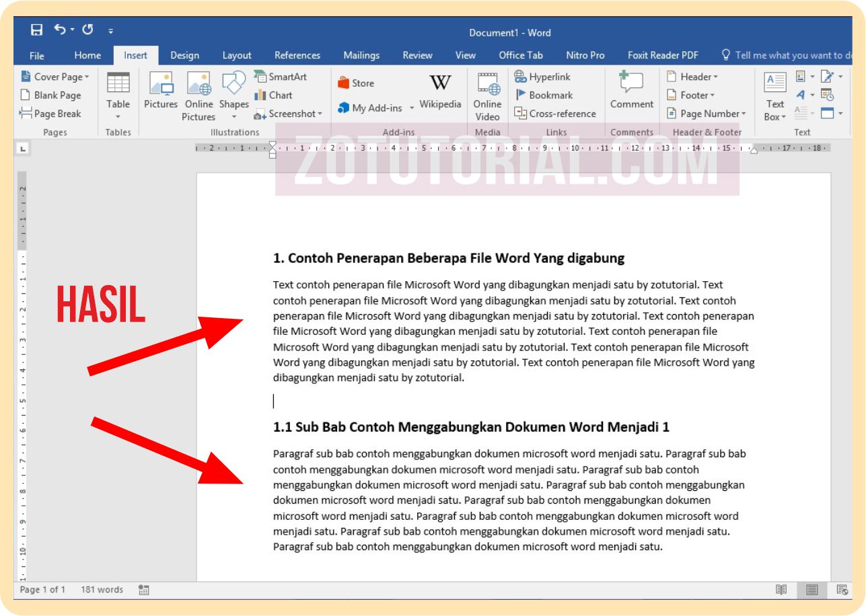Select the Insert tab

[x=135, y=55]
